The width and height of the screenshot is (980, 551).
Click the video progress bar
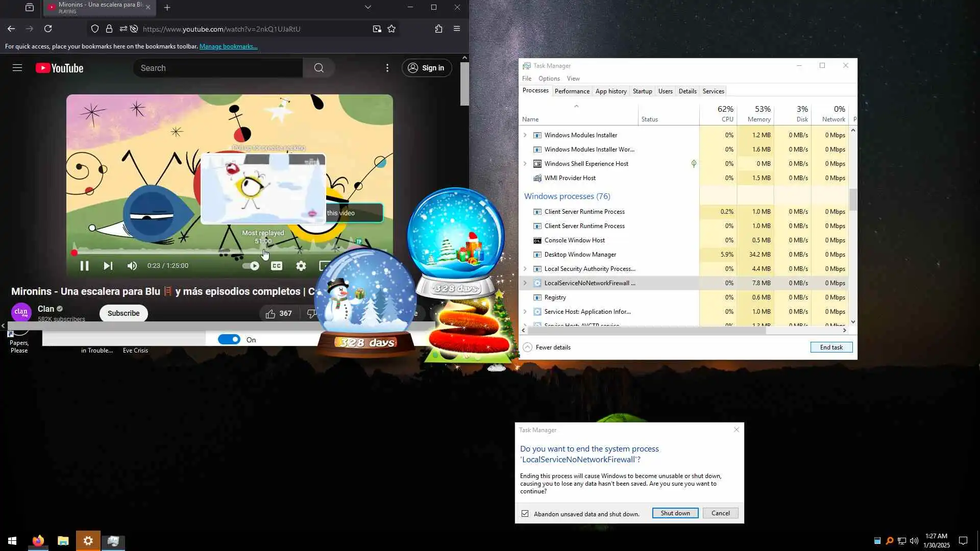pos(168,253)
